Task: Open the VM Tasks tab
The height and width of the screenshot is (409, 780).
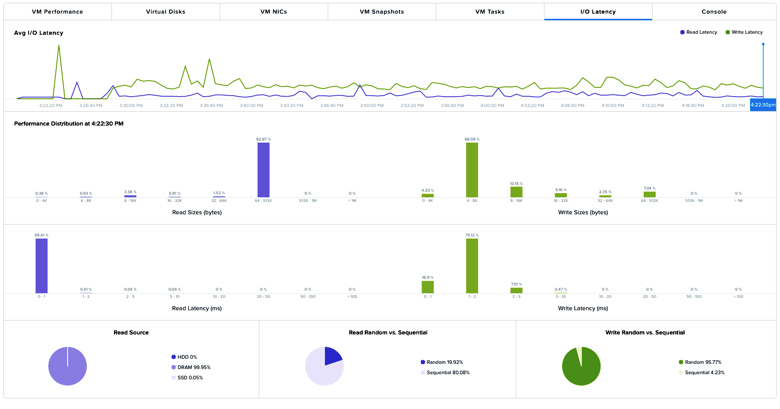Action: coord(489,12)
